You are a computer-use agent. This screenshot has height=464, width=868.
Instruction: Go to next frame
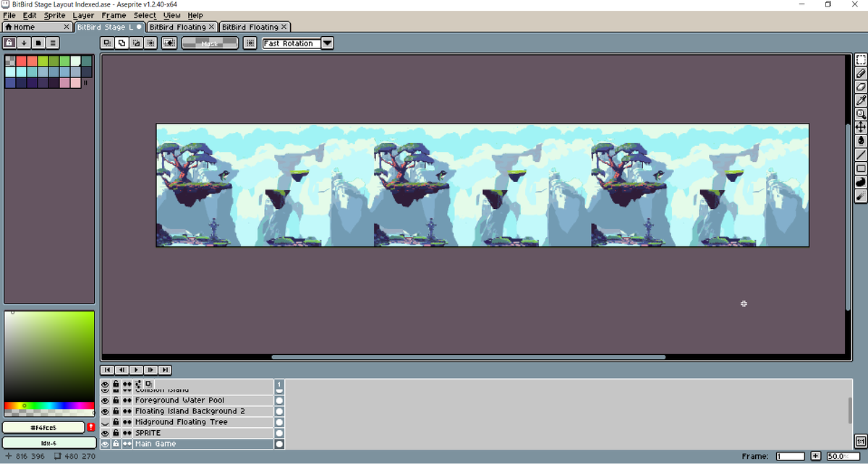click(151, 370)
